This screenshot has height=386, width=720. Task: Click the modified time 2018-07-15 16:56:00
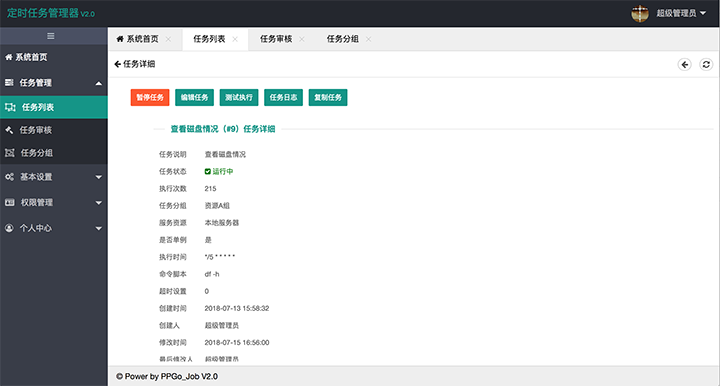237,342
